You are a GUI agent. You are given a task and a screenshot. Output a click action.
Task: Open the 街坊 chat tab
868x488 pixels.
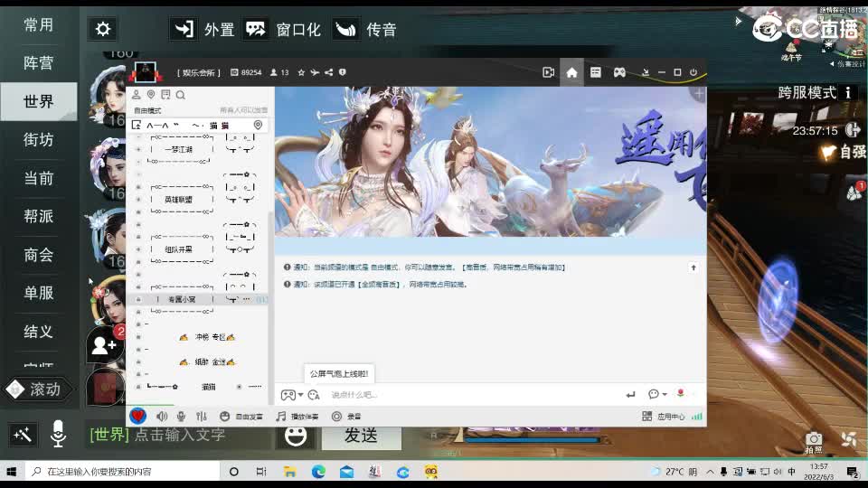point(38,139)
